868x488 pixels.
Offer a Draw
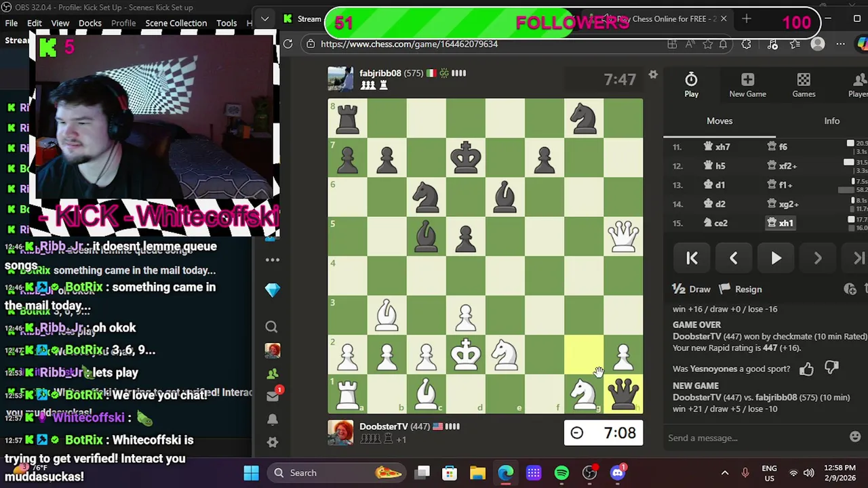pos(692,289)
